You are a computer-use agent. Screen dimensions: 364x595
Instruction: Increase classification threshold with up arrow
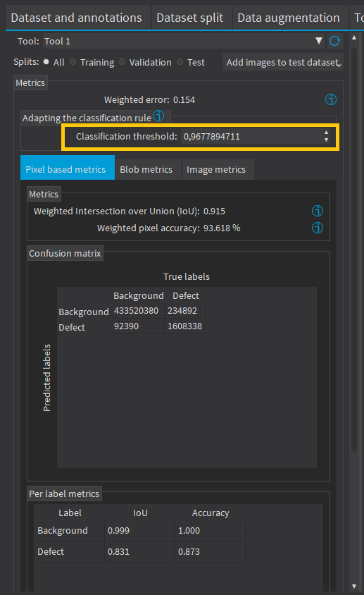point(326,133)
